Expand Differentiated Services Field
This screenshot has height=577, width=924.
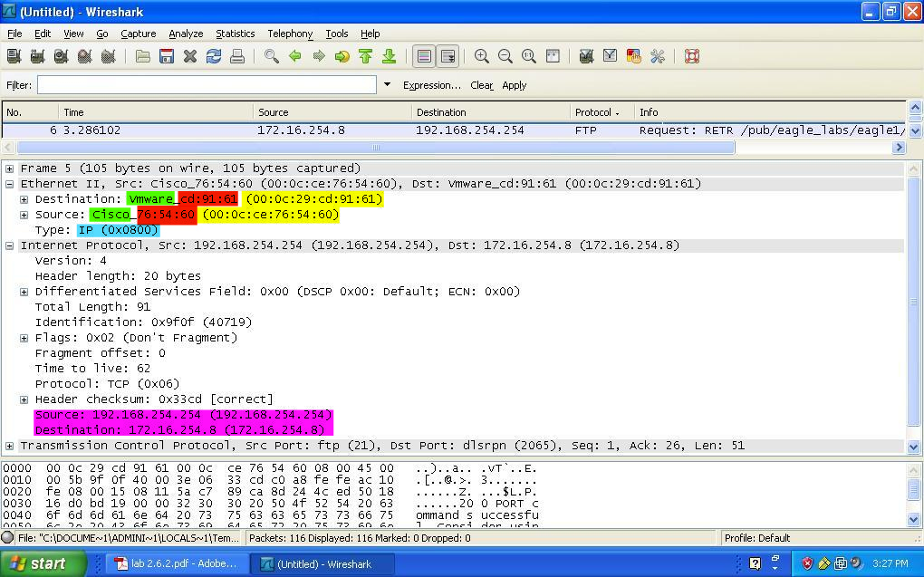click(x=24, y=292)
